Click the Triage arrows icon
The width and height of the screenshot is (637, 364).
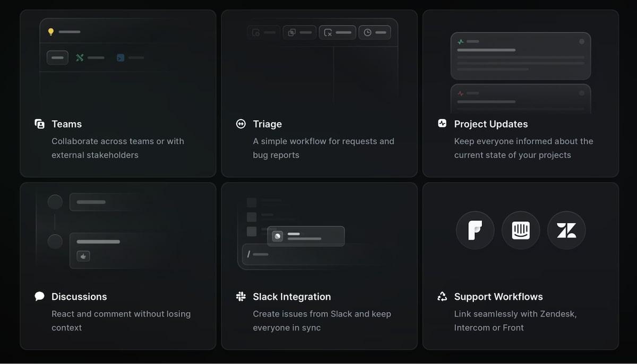point(241,124)
